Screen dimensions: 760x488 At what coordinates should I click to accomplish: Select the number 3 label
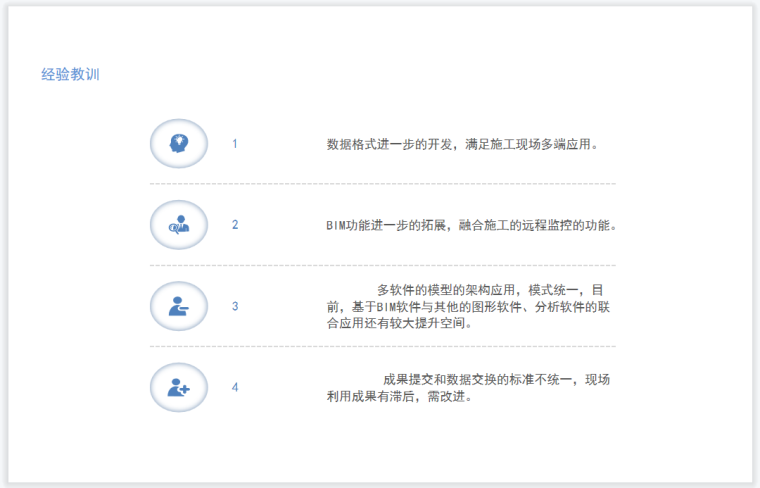point(235,306)
